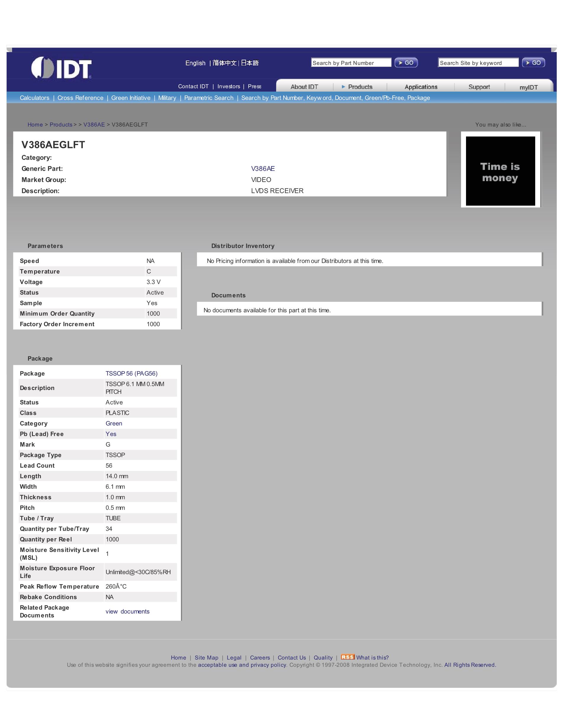
Task: Open the About IDT tab
Action: [x=304, y=87]
